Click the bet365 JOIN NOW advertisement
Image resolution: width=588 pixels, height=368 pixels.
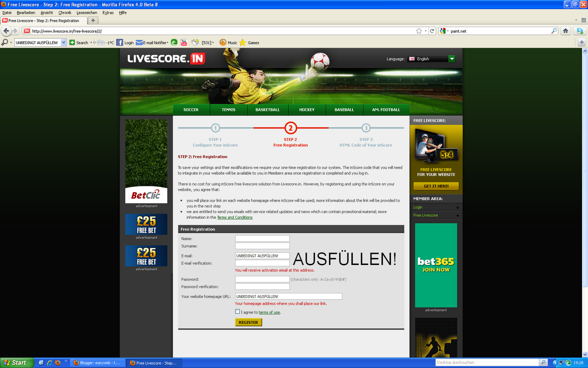[436, 265]
